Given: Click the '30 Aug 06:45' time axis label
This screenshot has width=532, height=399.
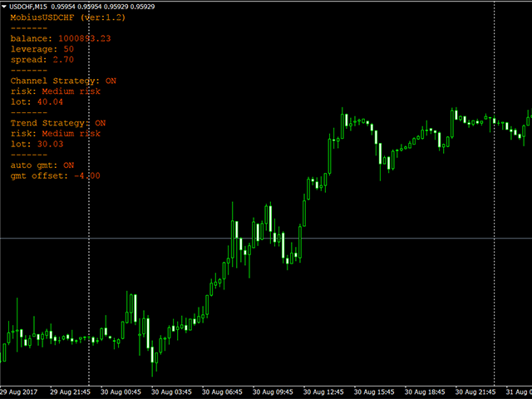Looking at the screenshot, I should [222, 392].
